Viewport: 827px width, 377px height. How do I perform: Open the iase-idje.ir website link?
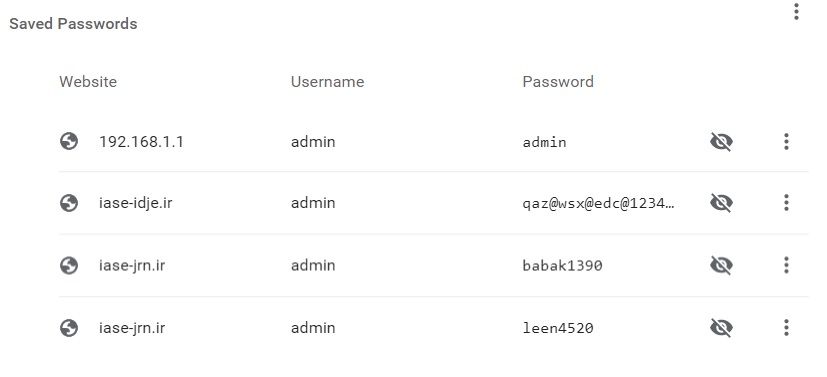(x=136, y=203)
